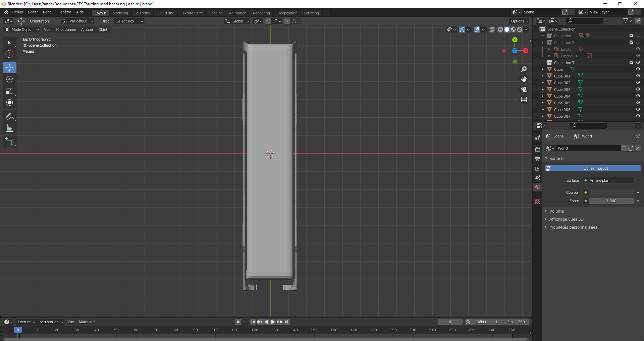This screenshot has height=341, width=644.
Task: Toggle visibility of Cube.006
Action: tap(638, 110)
